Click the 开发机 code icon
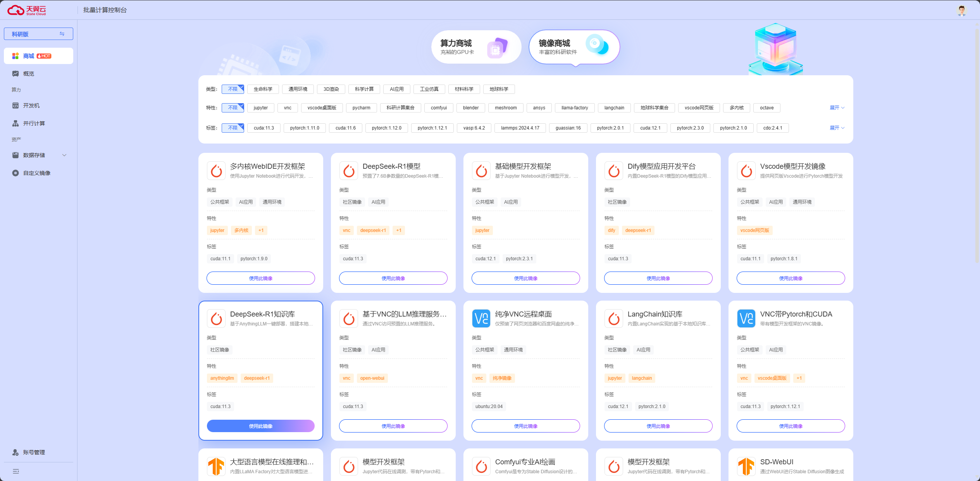The height and width of the screenshot is (481, 980). 16,106
